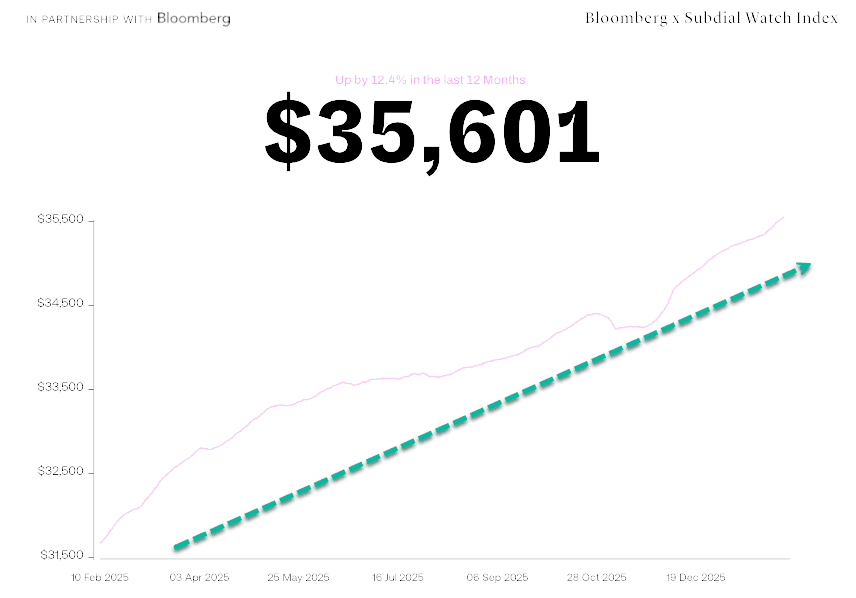856x598 pixels.
Task: Select the 16 Jul 2025 date label
Action: coord(398,578)
